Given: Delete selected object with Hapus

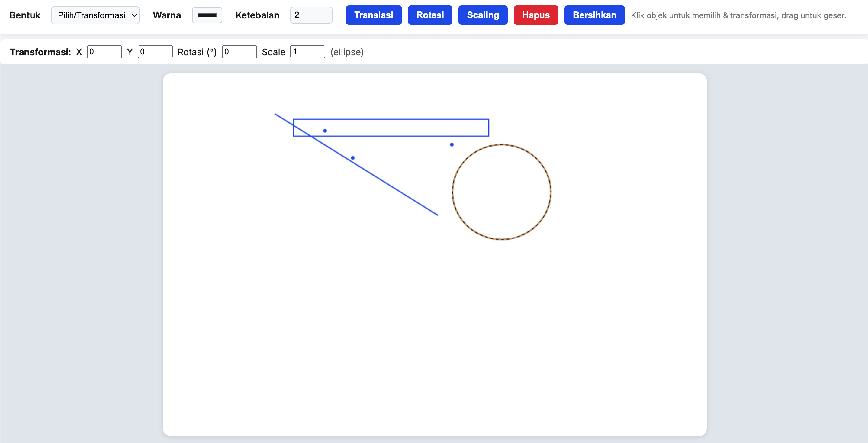Looking at the screenshot, I should (536, 15).
